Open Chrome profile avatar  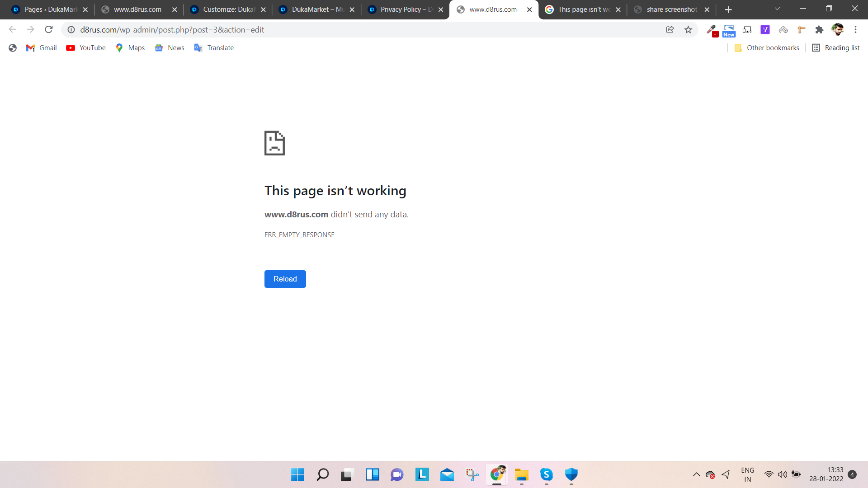pyautogui.click(x=837, y=29)
